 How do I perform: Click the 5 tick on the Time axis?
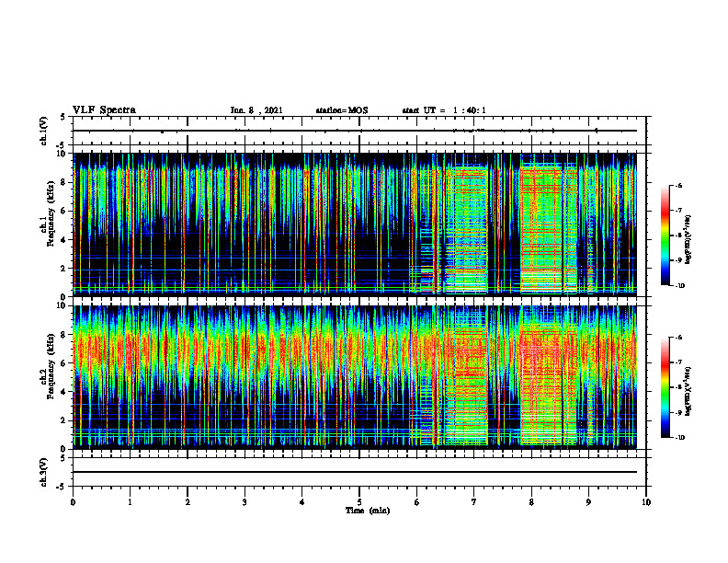point(359,502)
